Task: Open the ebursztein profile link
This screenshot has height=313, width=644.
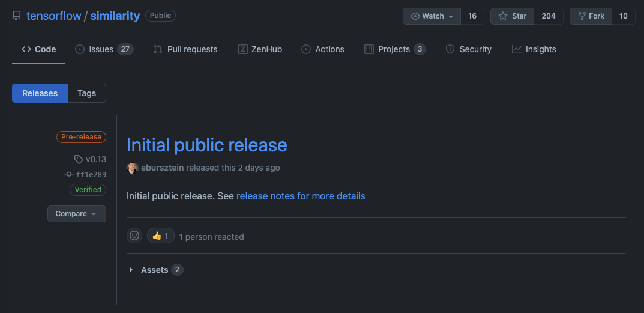Action: click(x=162, y=168)
